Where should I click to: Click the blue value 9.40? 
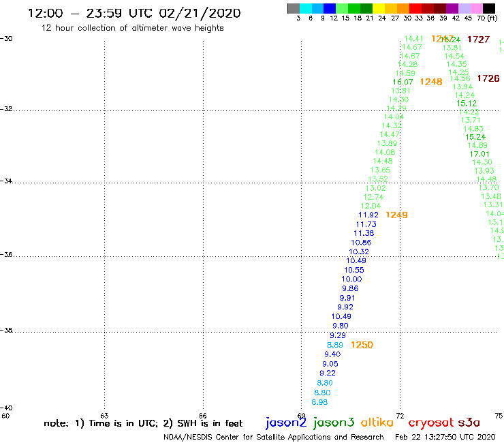point(332,354)
